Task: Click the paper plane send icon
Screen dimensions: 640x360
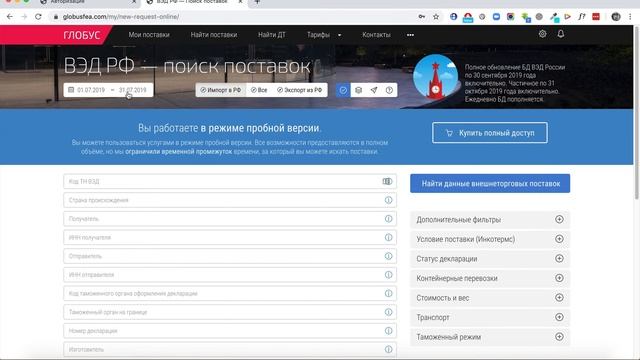Action: [x=374, y=90]
